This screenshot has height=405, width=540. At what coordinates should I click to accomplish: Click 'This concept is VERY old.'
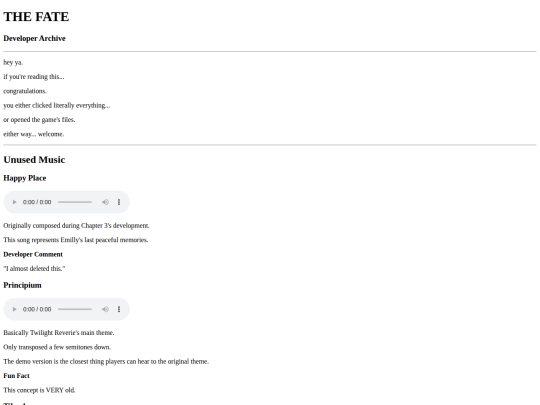pyautogui.click(x=39, y=390)
